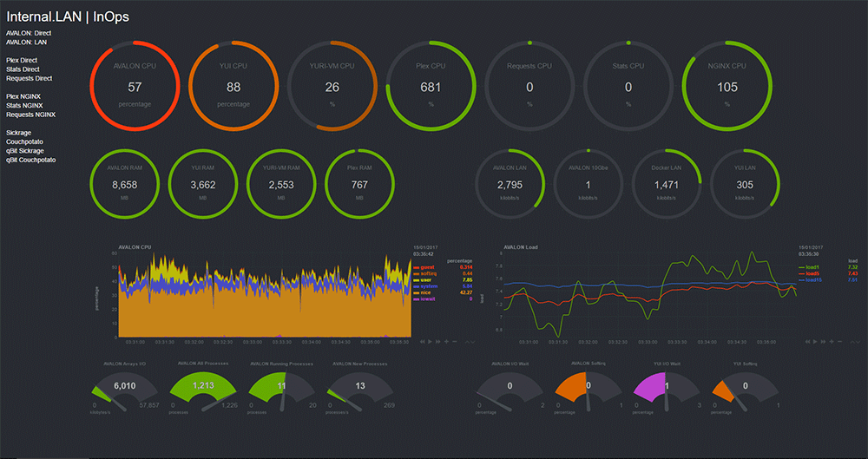Screen dimensions: 868x459
Task: Click the YUI I/O Wait gauge
Action: pyautogui.click(x=667, y=389)
